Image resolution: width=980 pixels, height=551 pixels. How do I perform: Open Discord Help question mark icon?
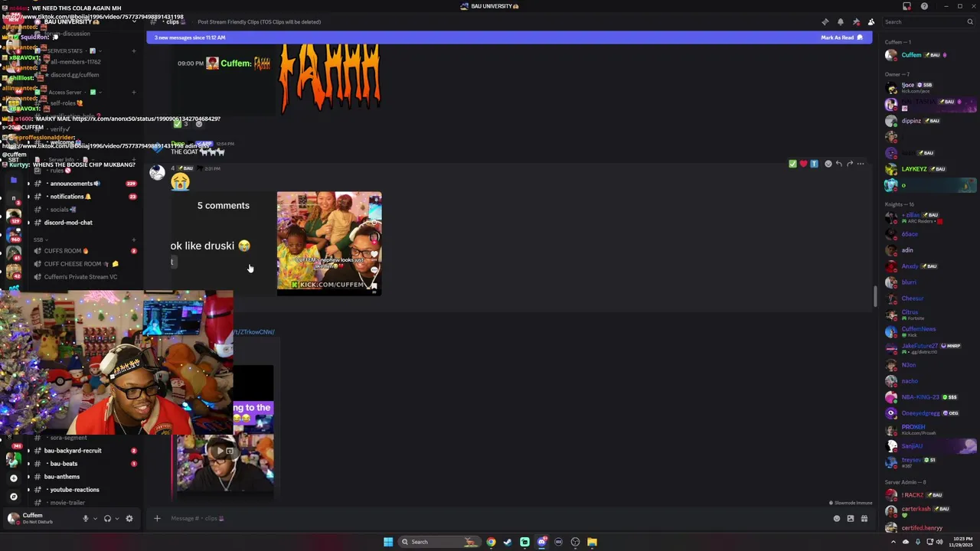[x=924, y=6]
